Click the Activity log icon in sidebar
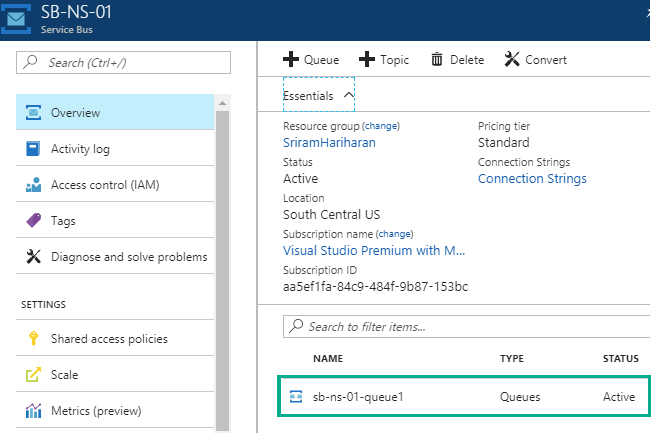The height and width of the screenshot is (433, 651). point(32,149)
